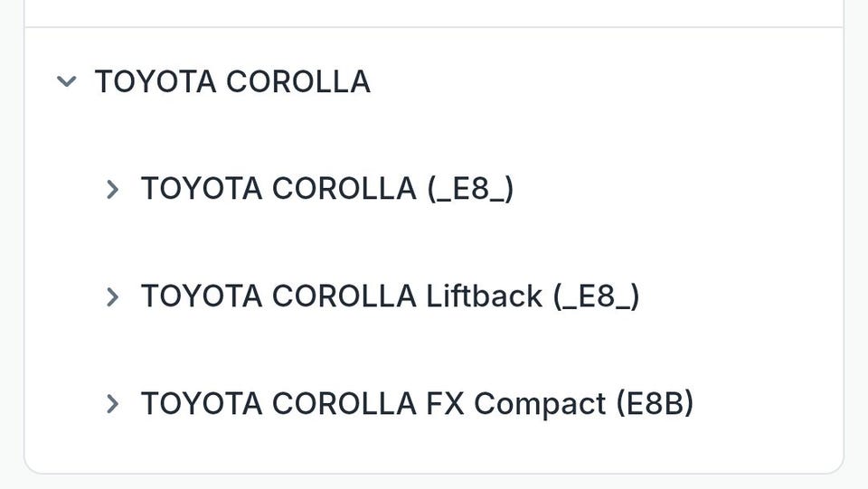Collapse the TOYOTA COROLLA parent group chevron
This screenshot has height=489, width=868.
(x=64, y=81)
